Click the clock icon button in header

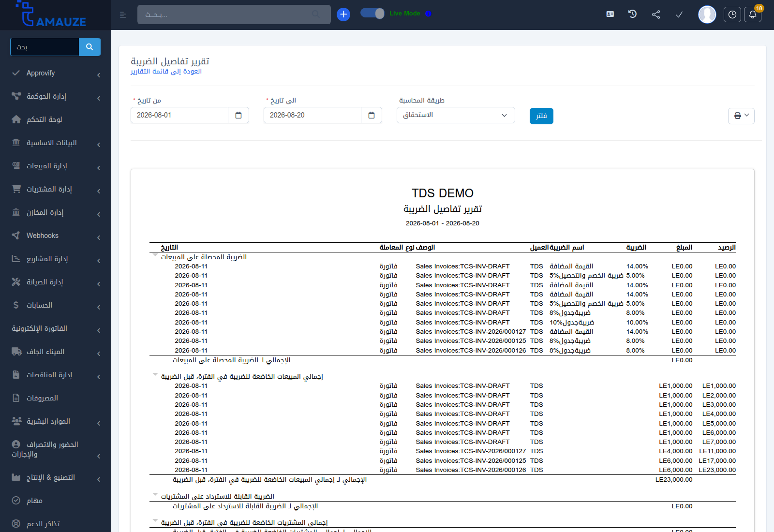tap(732, 15)
